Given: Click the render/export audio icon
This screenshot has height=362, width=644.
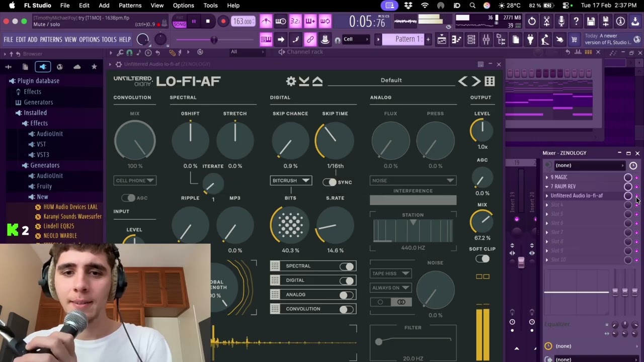Looking at the screenshot, I should click(x=606, y=22).
